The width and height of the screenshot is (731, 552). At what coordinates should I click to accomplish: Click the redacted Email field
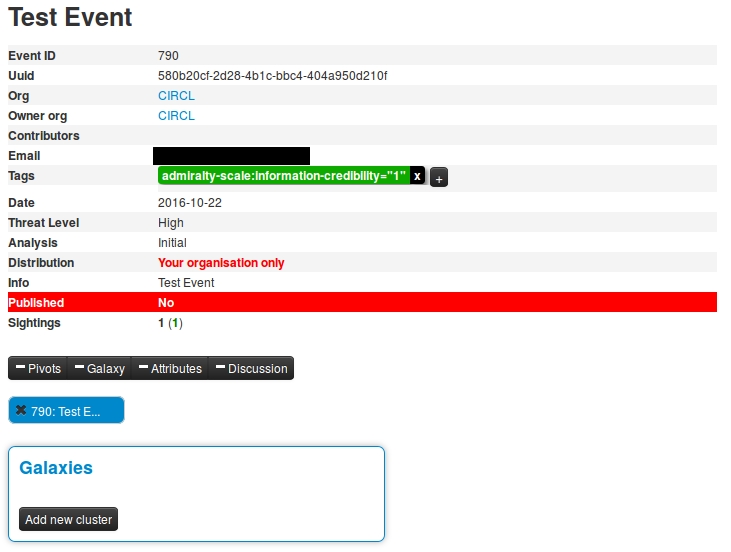[231, 156]
